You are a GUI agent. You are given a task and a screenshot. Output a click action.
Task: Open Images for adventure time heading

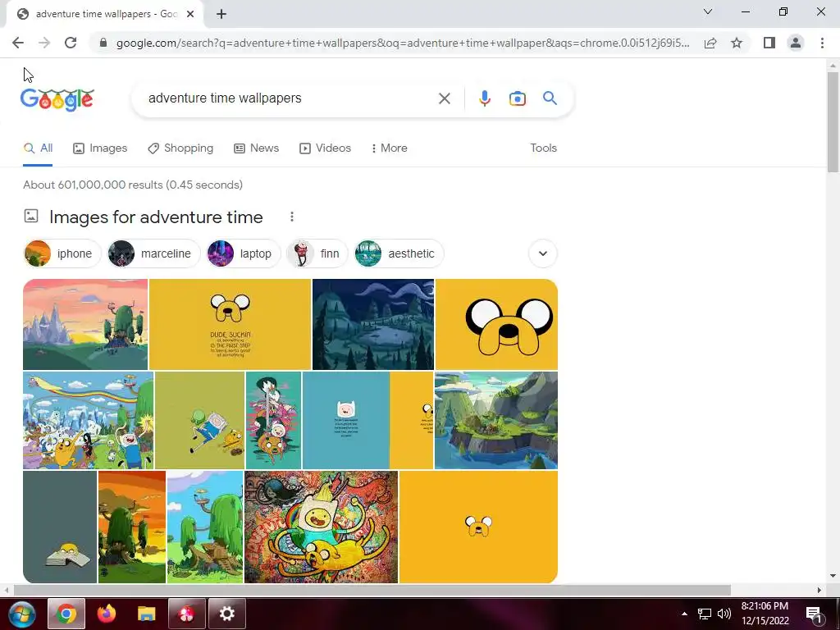[156, 217]
